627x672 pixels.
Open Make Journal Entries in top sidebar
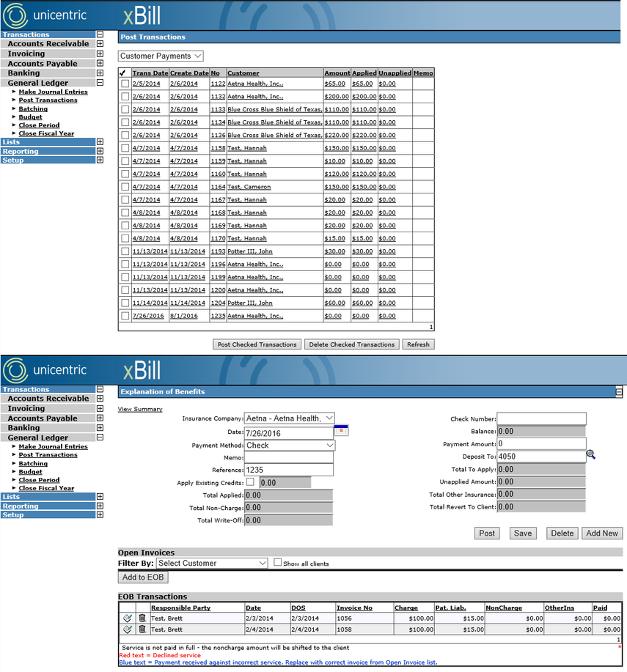(54, 92)
